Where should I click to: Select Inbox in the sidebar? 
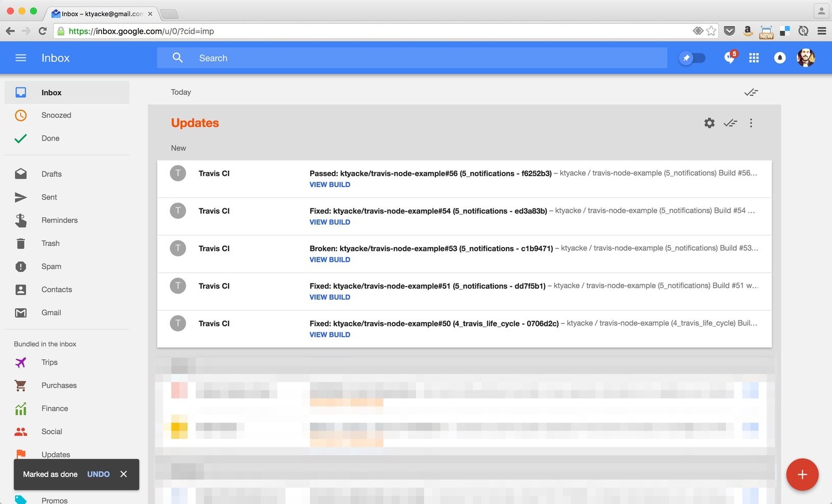67,92
